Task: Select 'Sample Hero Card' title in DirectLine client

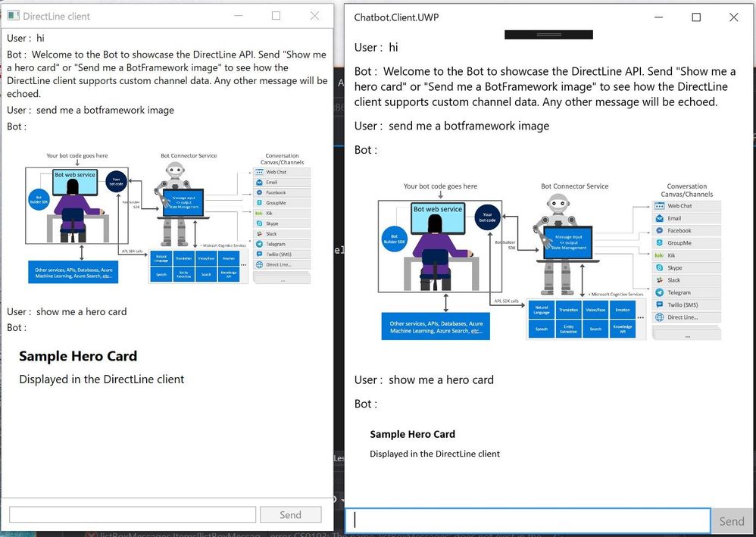Action: coord(78,356)
